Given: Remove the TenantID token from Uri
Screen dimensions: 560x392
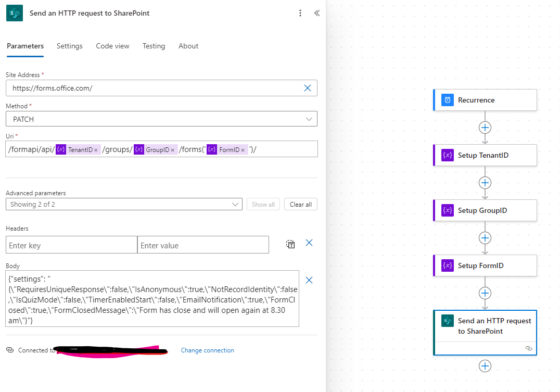Looking at the screenshot, I should (x=96, y=150).
